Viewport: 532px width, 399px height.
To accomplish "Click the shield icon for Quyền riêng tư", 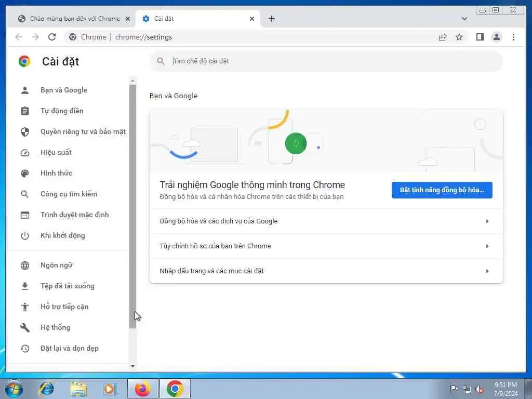I will pos(25,131).
